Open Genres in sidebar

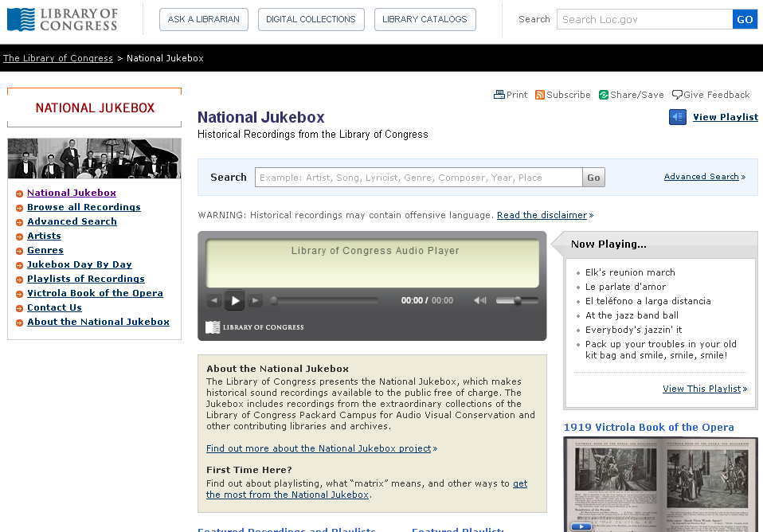tap(45, 250)
